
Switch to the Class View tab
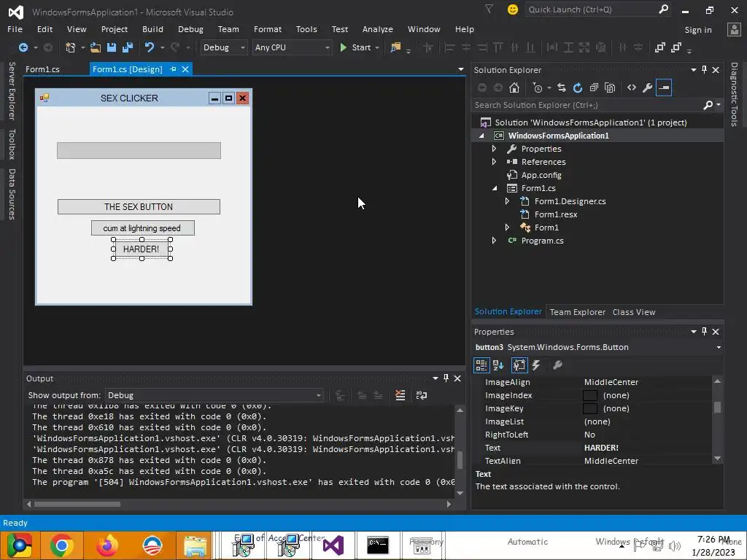point(634,312)
